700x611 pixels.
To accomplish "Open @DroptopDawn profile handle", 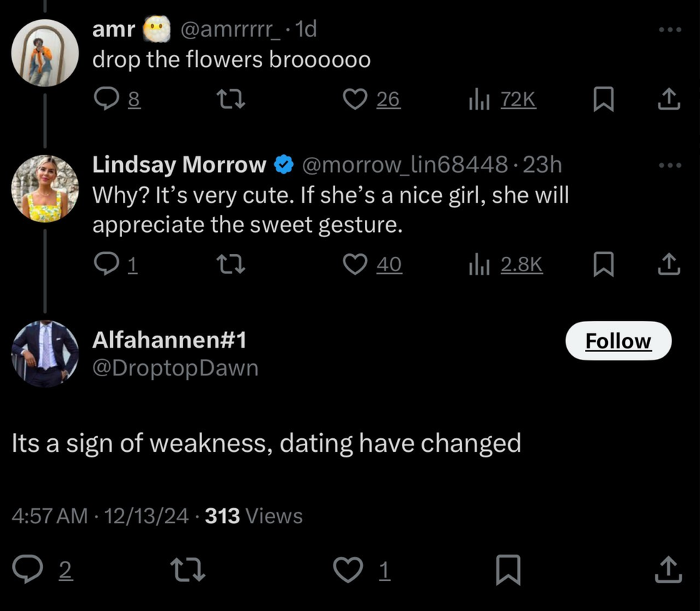I will pyautogui.click(x=175, y=368).
